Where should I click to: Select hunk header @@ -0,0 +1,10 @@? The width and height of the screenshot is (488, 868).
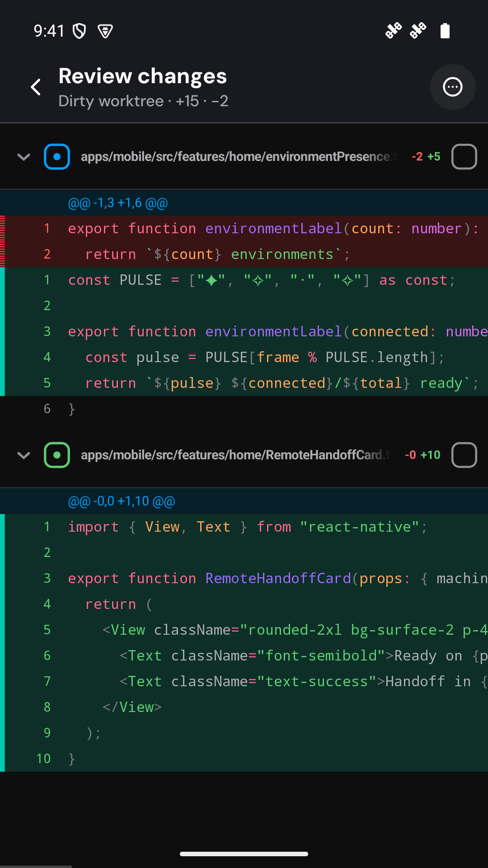tap(244, 501)
